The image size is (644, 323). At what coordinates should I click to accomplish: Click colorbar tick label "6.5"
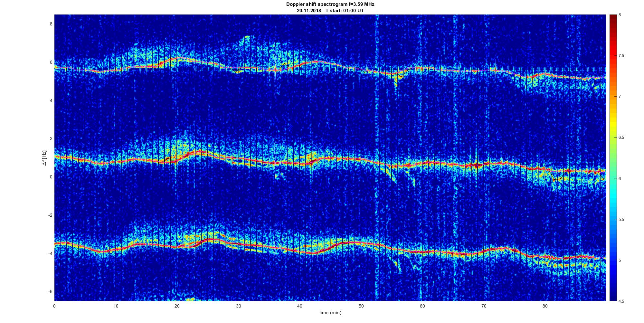click(621, 138)
